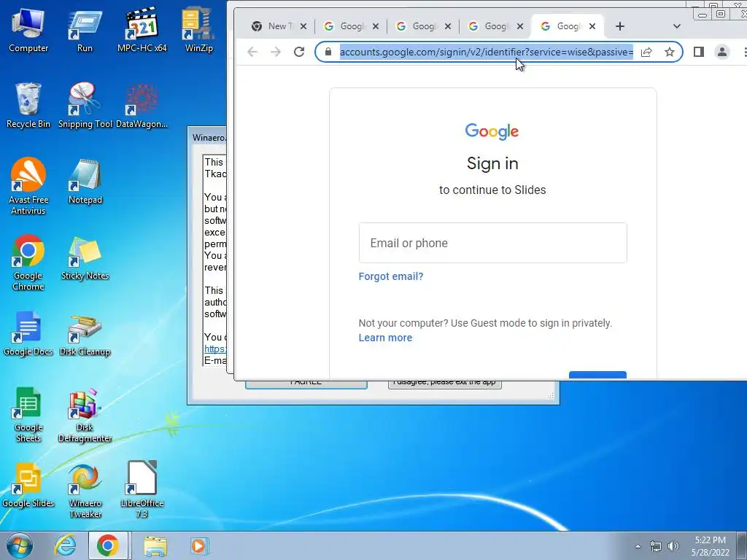The image size is (747, 560).
Task: Click the network tray icon
Action: pyautogui.click(x=656, y=546)
